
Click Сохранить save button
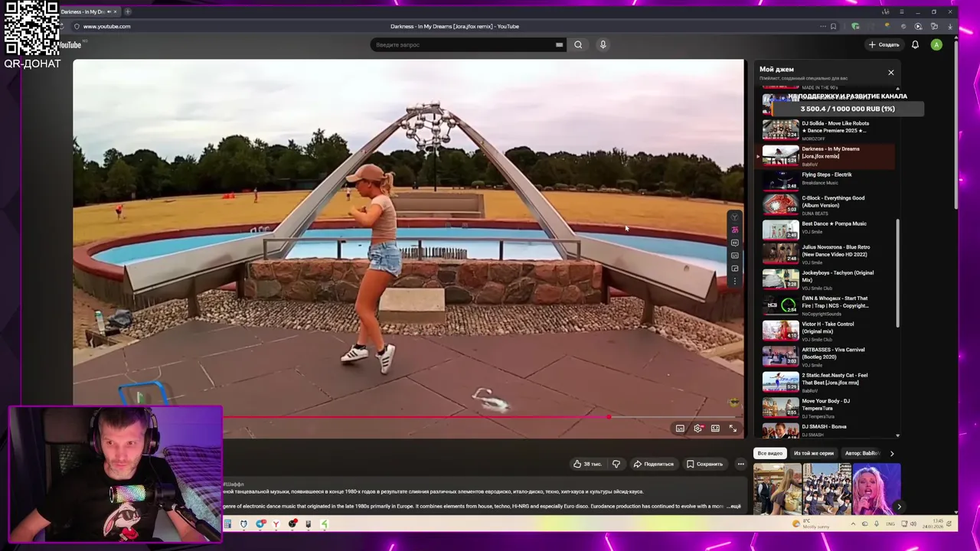click(x=704, y=464)
